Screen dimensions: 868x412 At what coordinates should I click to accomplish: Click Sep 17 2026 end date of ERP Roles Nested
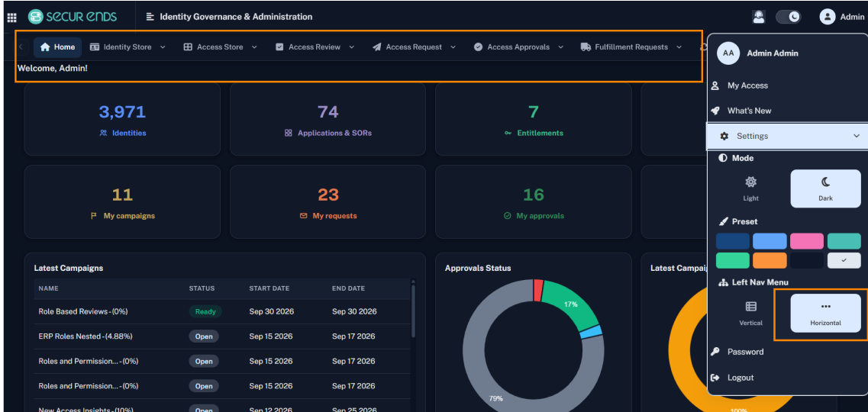pyautogui.click(x=353, y=336)
